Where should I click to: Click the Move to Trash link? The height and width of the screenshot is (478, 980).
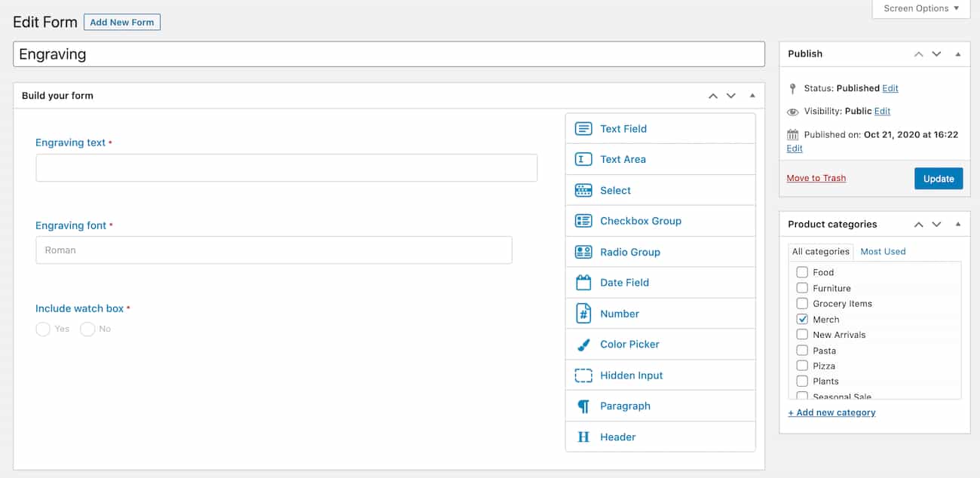click(816, 179)
